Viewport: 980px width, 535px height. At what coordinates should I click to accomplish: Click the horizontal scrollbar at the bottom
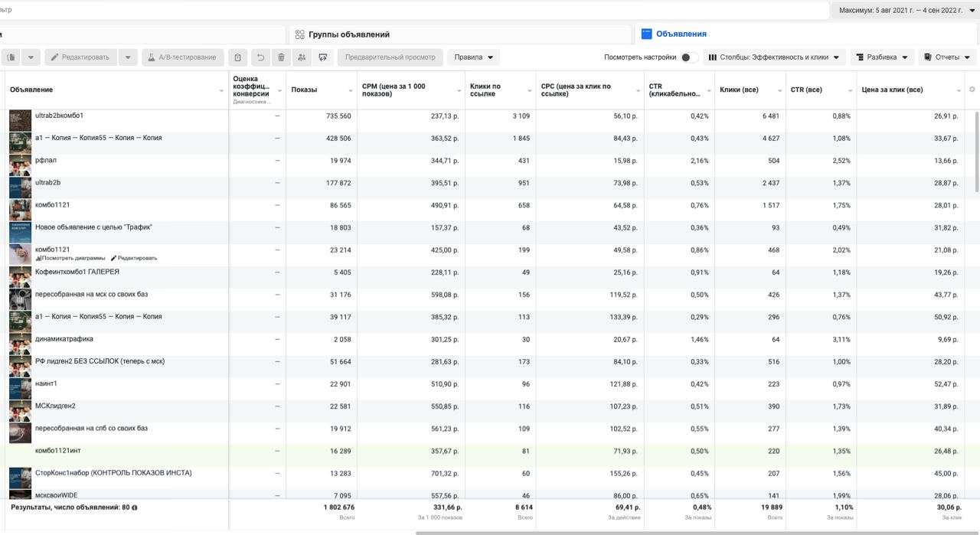point(697,533)
